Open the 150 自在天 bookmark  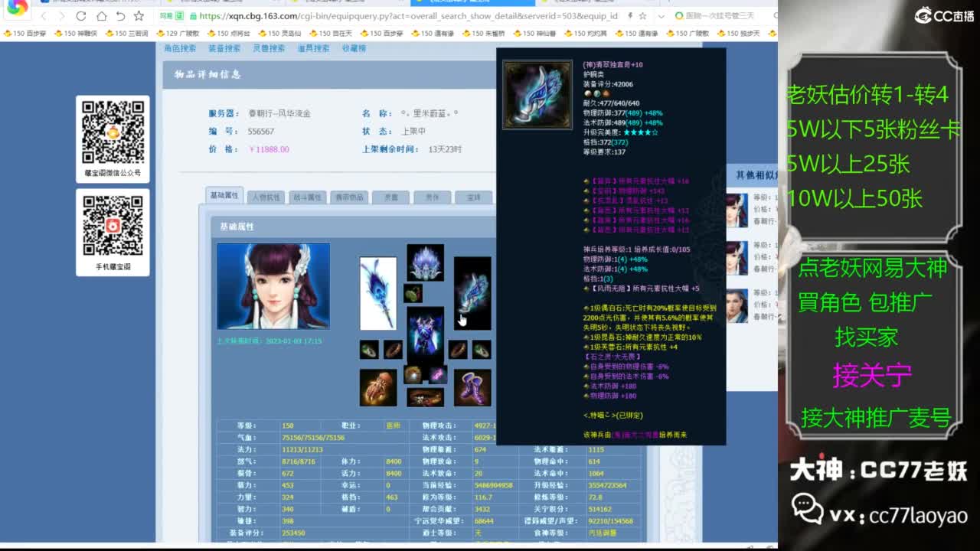pyautogui.click(x=331, y=34)
